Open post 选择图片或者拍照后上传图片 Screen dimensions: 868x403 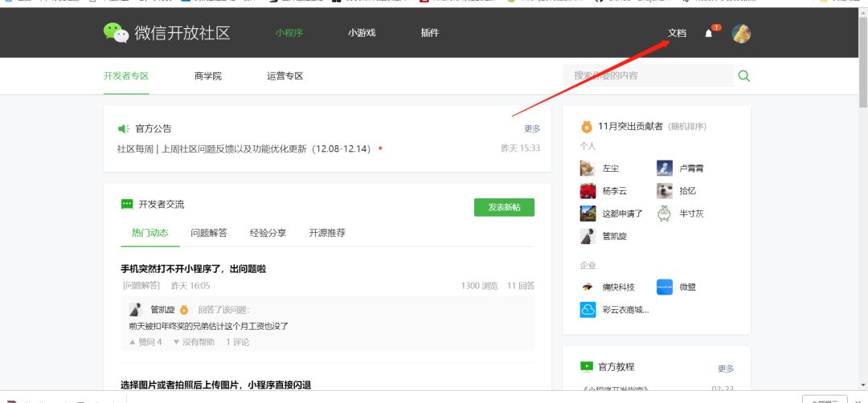tap(216, 385)
